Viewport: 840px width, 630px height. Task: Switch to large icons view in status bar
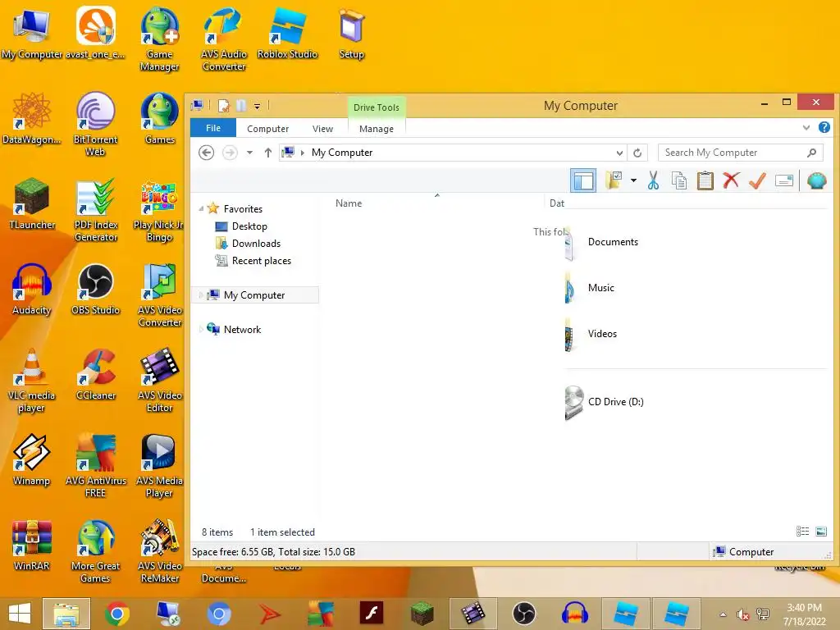coord(820,532)
